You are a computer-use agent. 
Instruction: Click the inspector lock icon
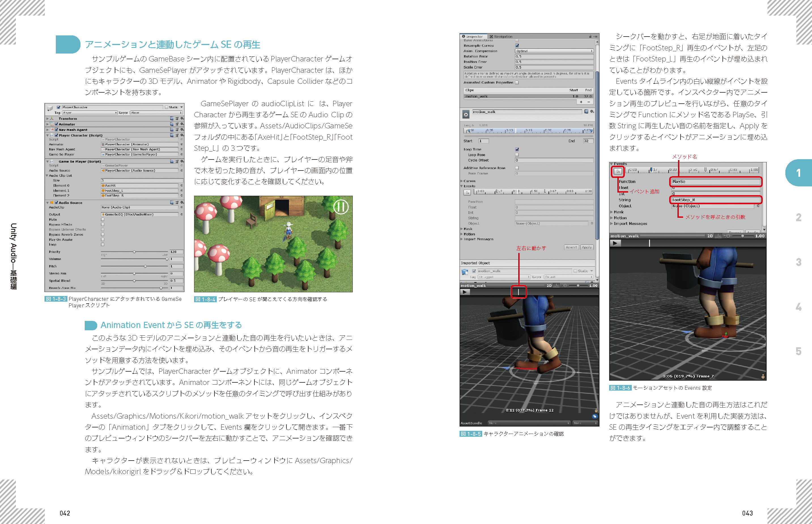590,37
